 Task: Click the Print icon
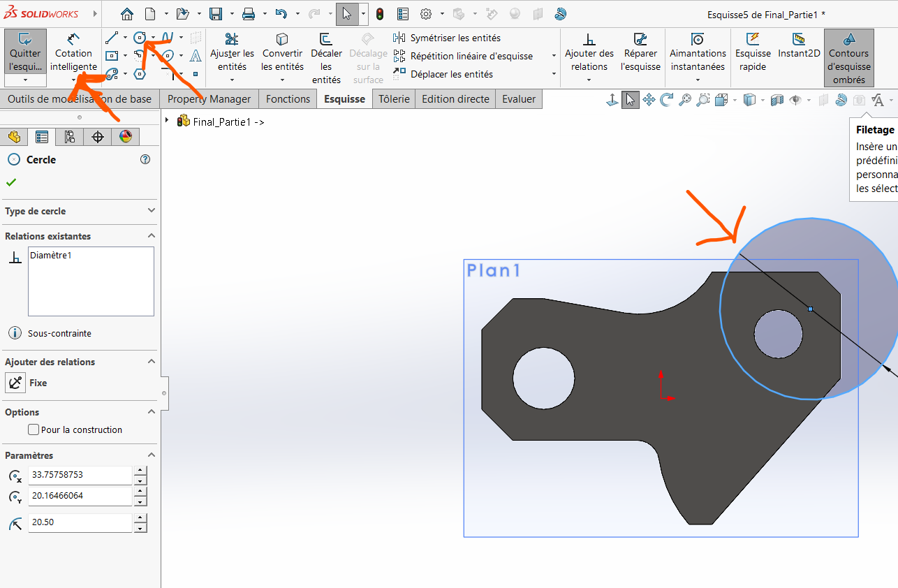tap(248, 14)
